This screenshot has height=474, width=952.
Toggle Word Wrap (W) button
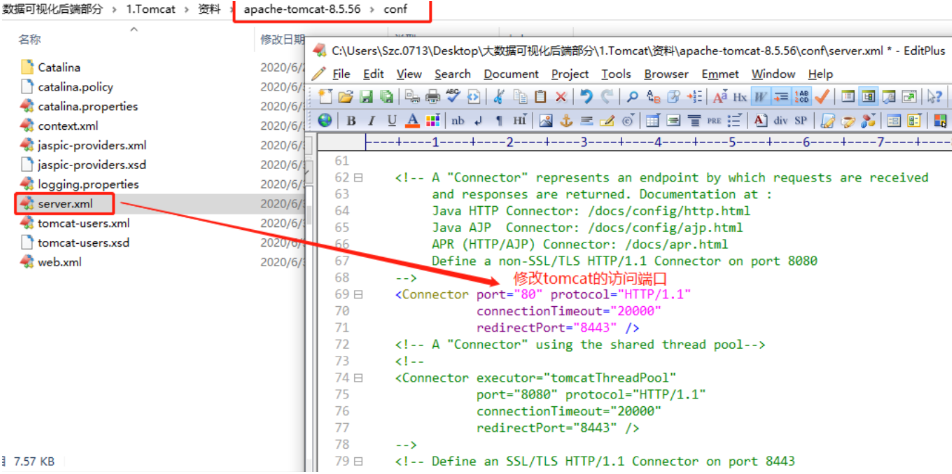point(761,96)
